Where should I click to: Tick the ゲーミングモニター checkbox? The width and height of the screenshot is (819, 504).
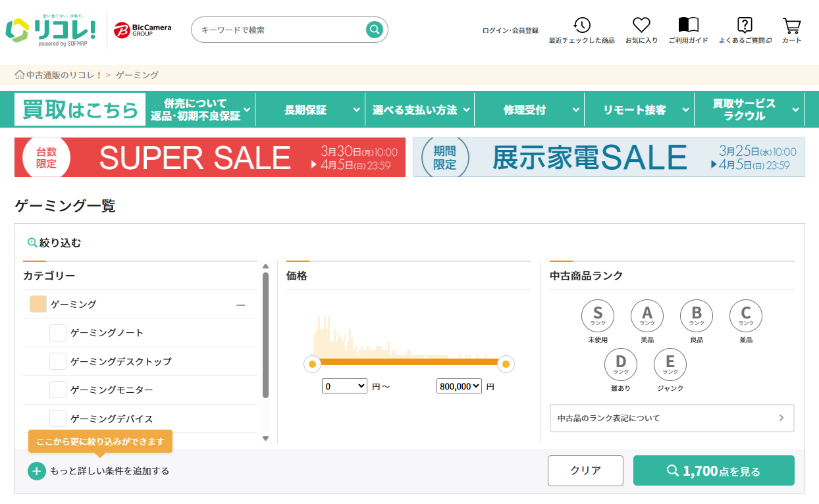58,390
